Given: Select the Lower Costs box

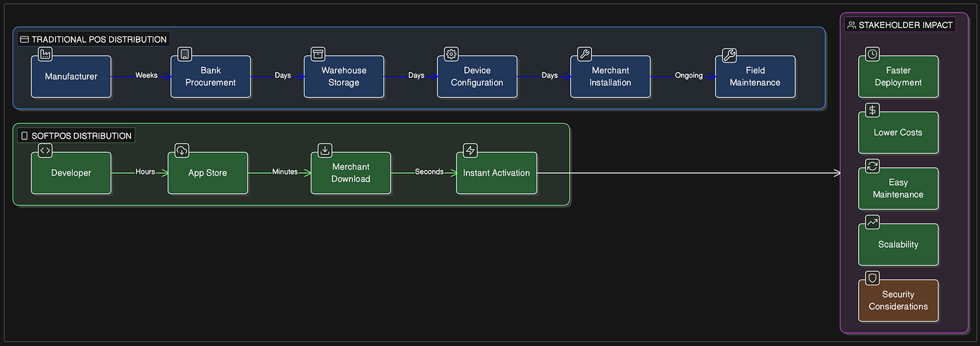Looking at the screenshot, I should click(x=898, y=132).
